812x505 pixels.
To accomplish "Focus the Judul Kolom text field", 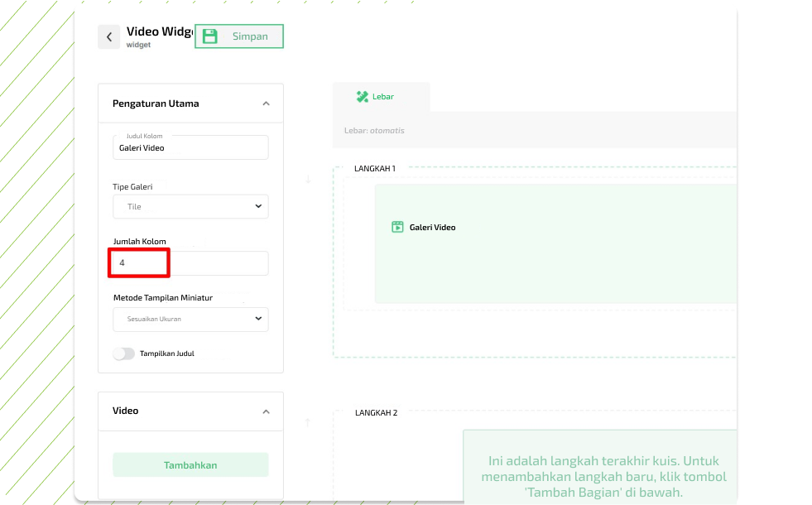I will [190, 148].
